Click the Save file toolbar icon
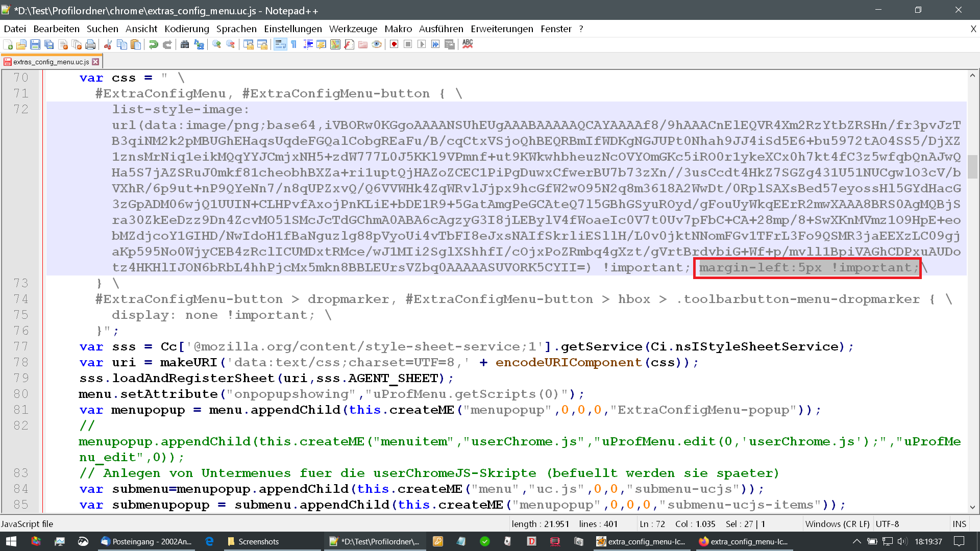Screen dimensions: 980x551 pyautogui.click(x=35, y=44)
